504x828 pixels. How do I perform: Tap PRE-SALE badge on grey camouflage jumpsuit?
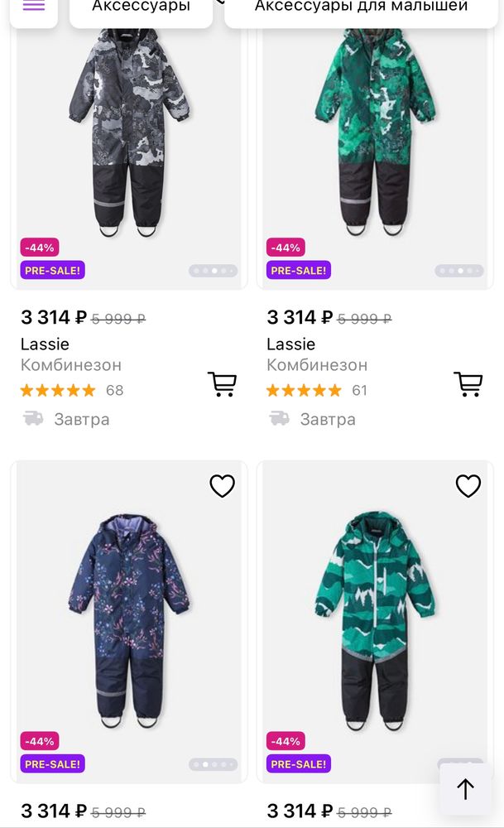(x=53, y=270)
